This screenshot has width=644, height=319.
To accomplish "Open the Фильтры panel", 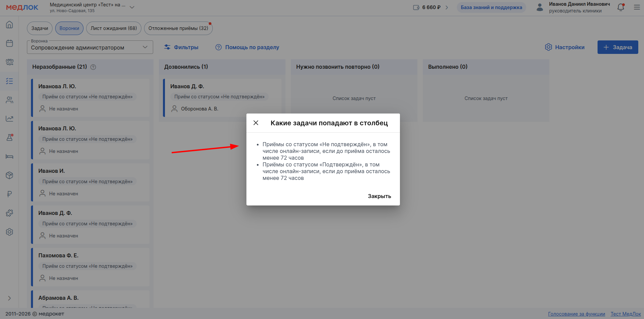I will click(x=181, y=47).
